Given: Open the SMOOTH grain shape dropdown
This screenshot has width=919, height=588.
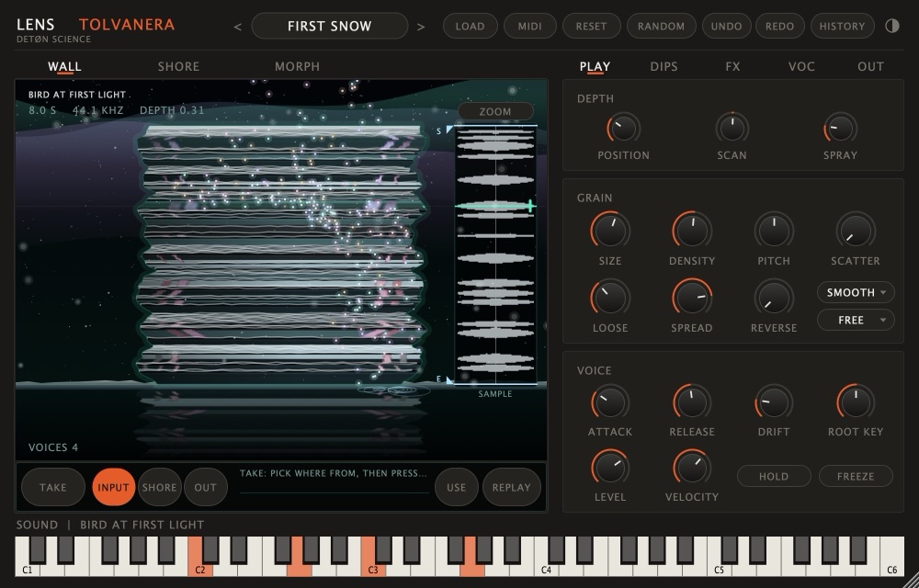Looking at the screenshot, I should [x=856, y=292].
